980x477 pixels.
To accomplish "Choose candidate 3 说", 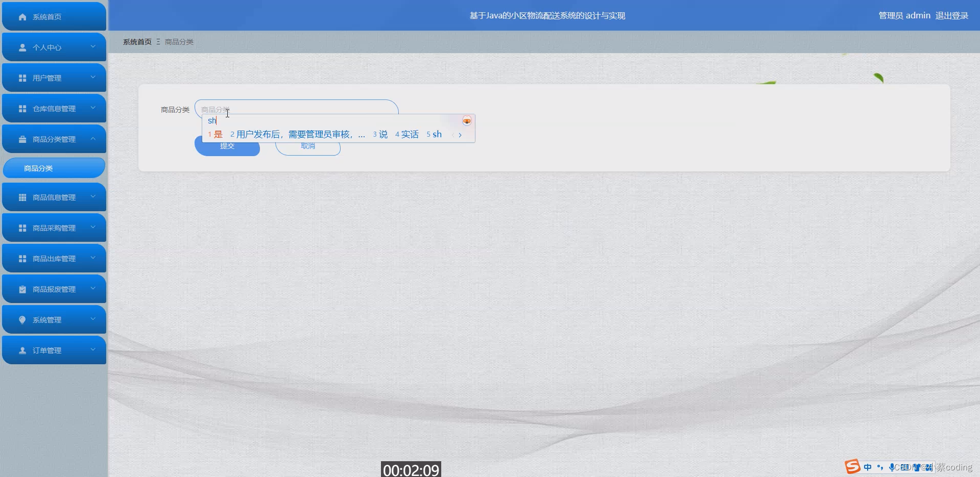I will [x=380, y=135].
